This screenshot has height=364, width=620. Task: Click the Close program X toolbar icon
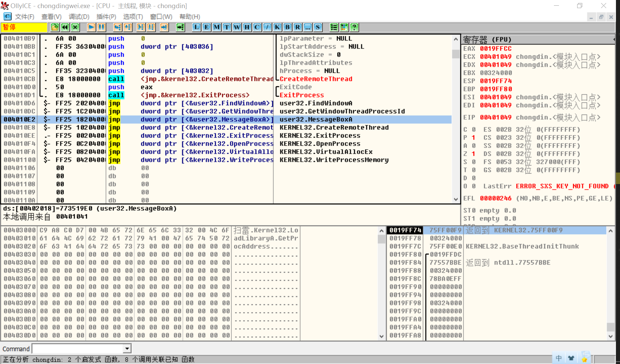click(x=75, y=27)
